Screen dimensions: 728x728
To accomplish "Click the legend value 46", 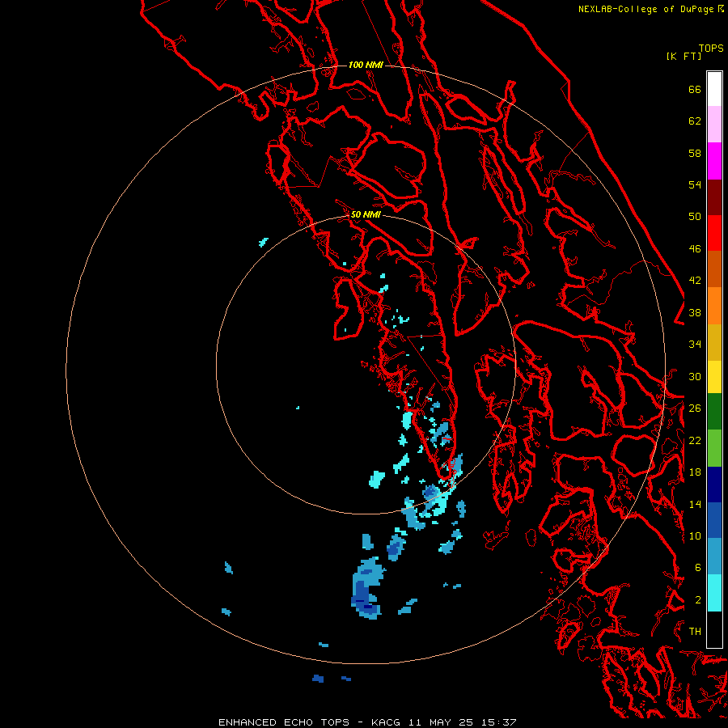I will click(x=695, y=249).
